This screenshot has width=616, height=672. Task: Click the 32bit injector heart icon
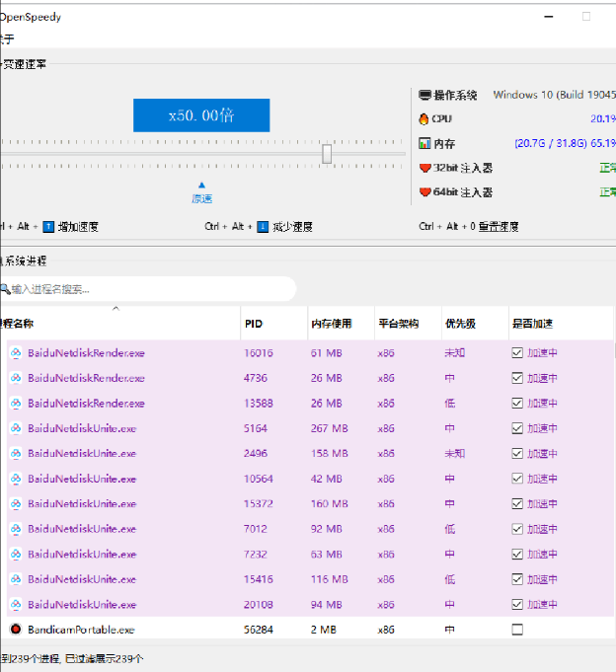(x=425, y=168)
